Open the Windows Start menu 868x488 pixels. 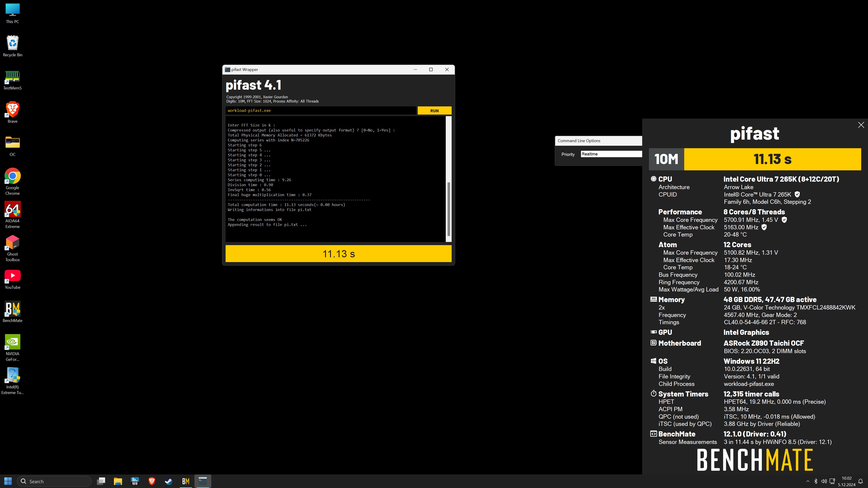click(8, 481)
